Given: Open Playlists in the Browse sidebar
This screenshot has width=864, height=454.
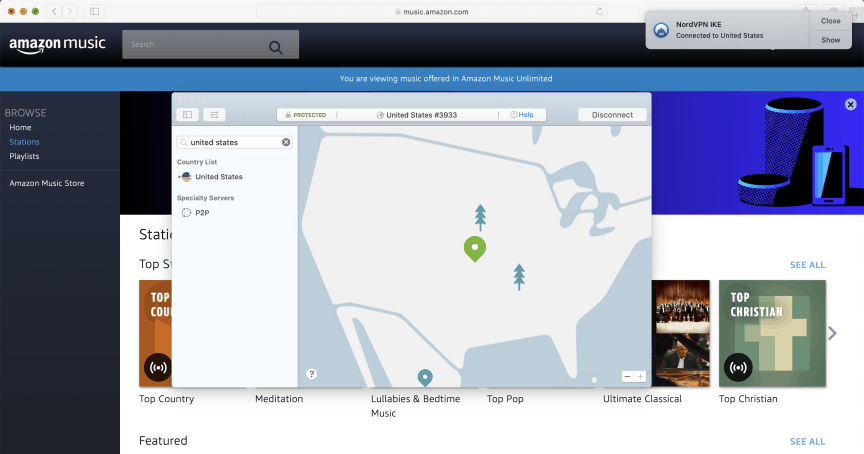Looking at the screenshot, I should click(24, 157).
